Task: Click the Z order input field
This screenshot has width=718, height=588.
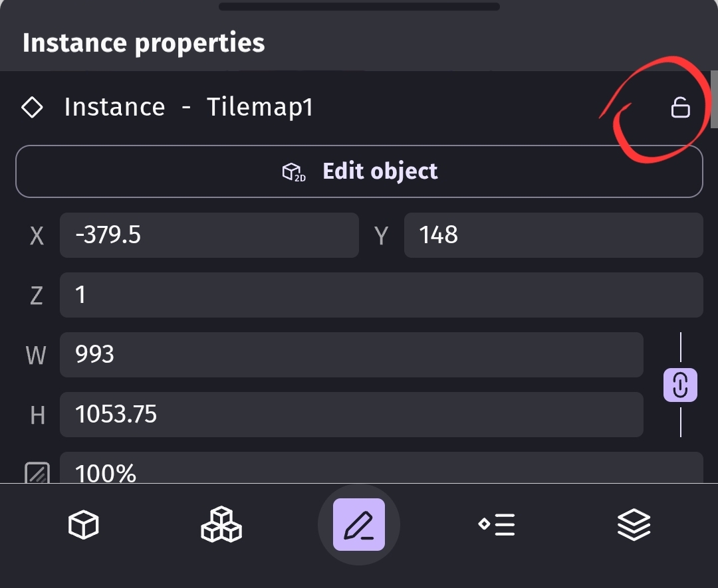Action: point(381,295)
